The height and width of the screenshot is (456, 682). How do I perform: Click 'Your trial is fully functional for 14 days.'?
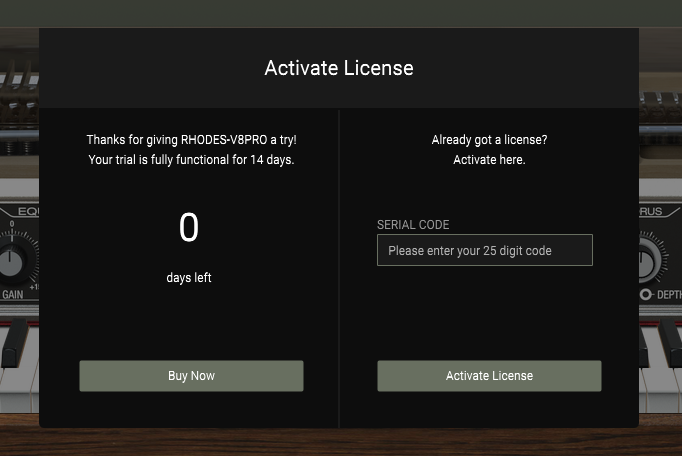coord(191,160)
